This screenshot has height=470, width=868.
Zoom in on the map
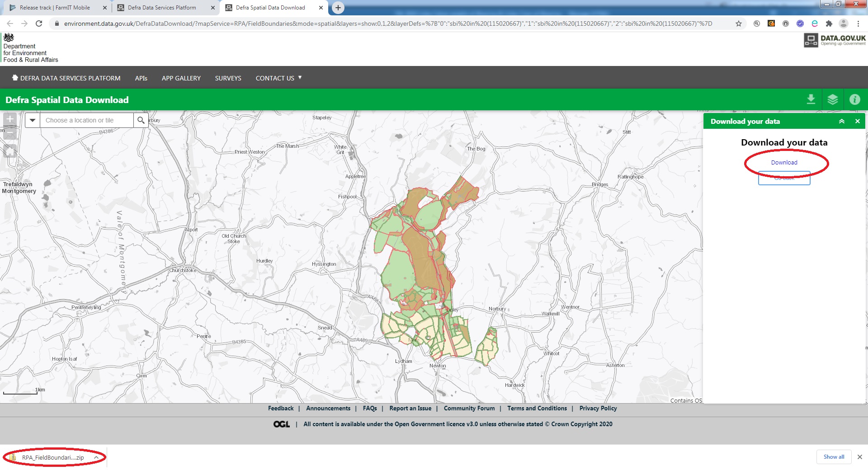click(10, 119)
